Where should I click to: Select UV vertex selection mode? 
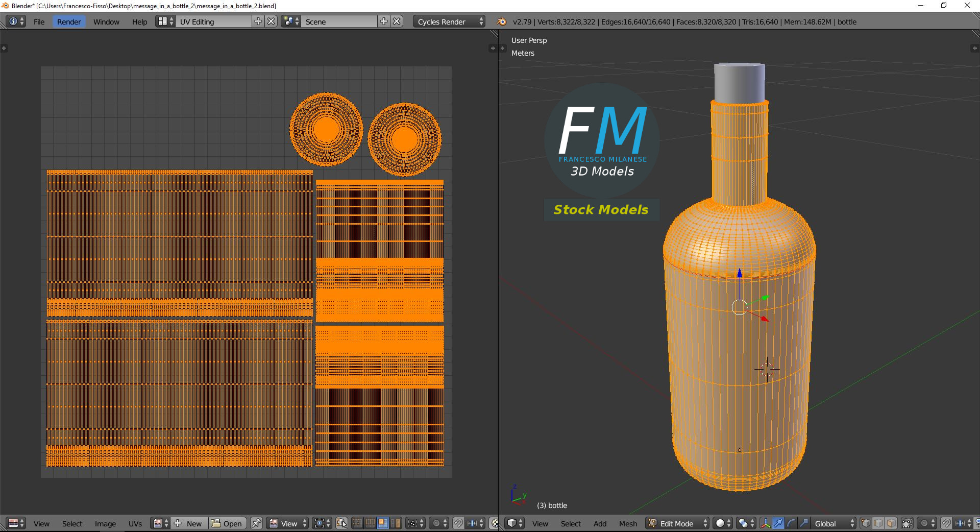click(357, 523)
